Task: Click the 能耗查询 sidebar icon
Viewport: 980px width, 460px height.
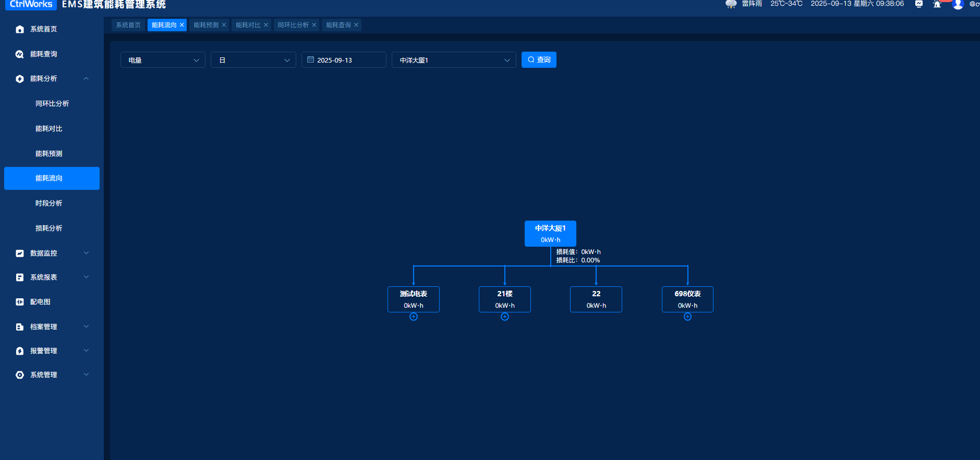Action: 20,54
